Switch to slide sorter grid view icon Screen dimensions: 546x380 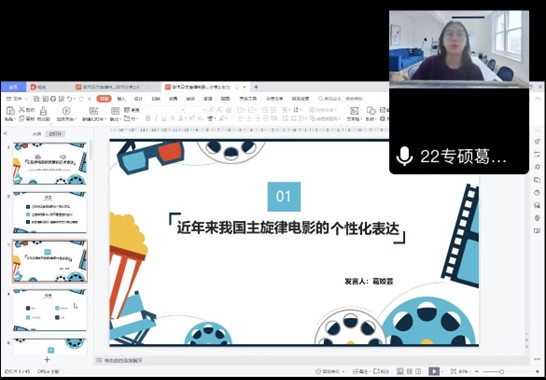point(410,371)
